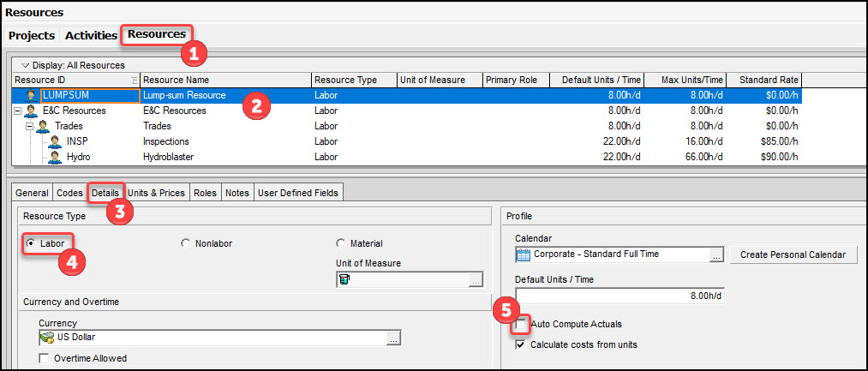Open the Resources top tab
Viewport: 868px width, 371px height.
157,34
